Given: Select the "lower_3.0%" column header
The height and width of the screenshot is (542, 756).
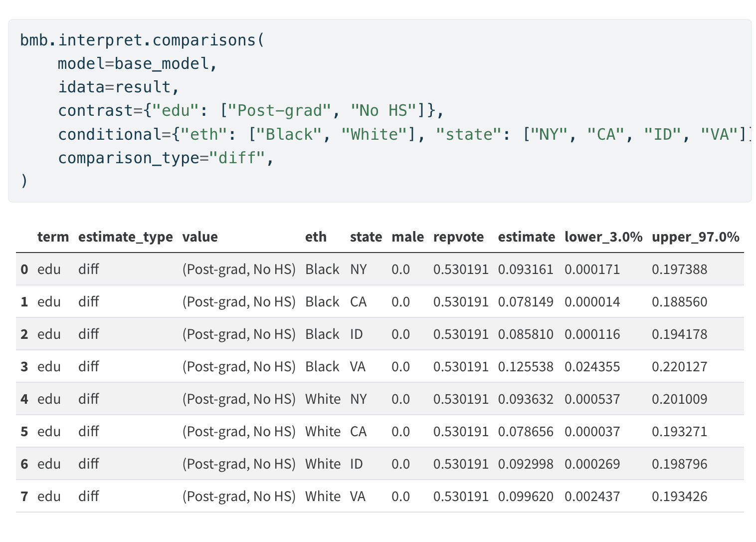Looking at the screenshot, I should click(603, 237).
